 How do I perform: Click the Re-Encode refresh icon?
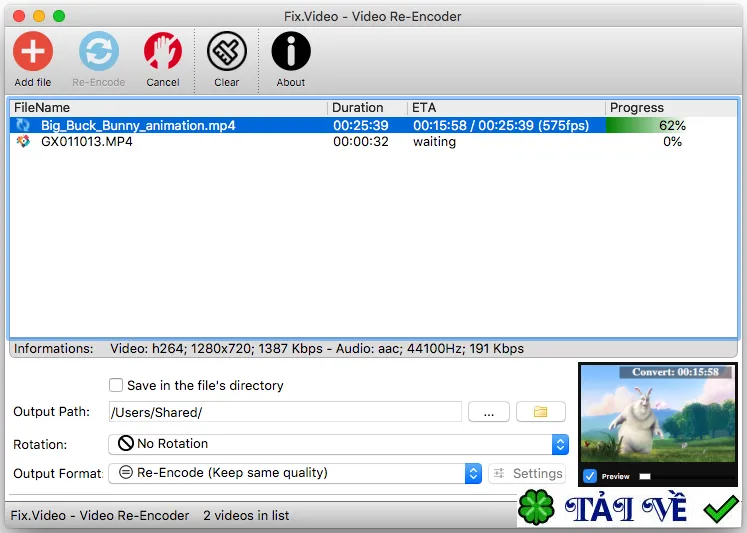tap(99, 51)
